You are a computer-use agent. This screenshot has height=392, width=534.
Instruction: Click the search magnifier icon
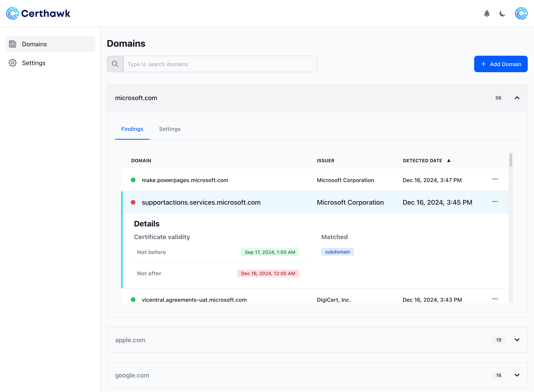(x=115, y=64)
